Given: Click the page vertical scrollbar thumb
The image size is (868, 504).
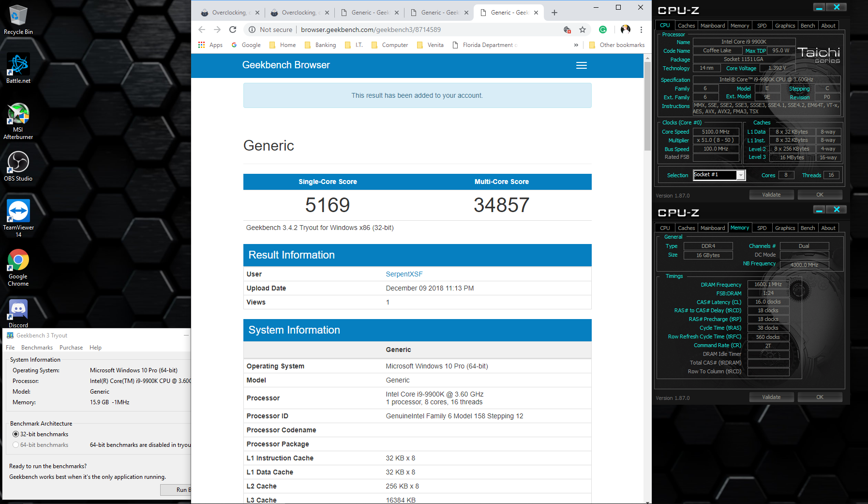Looking at the screenshot, I should tap(647, 106).
